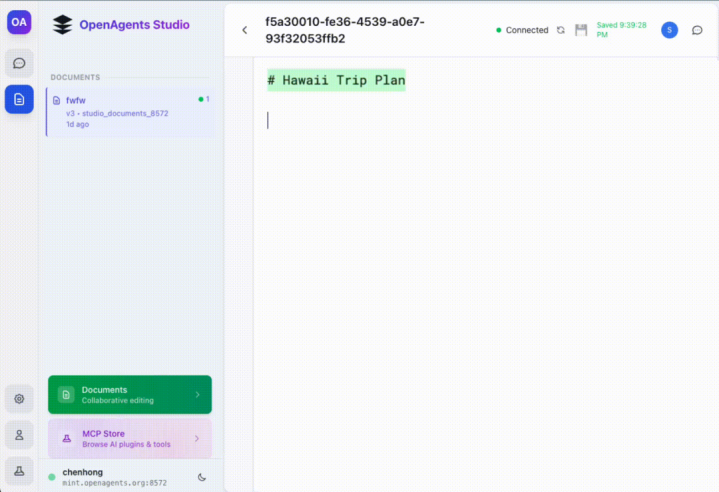
Task: Save document with the floppy disk icon
Action: pos(581,30)
